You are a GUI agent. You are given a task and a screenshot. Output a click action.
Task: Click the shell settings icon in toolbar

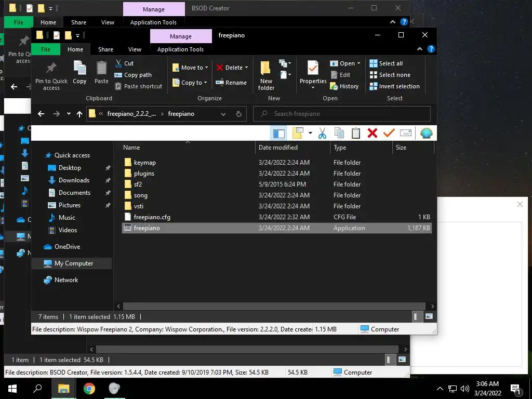(x=426, y=133)
